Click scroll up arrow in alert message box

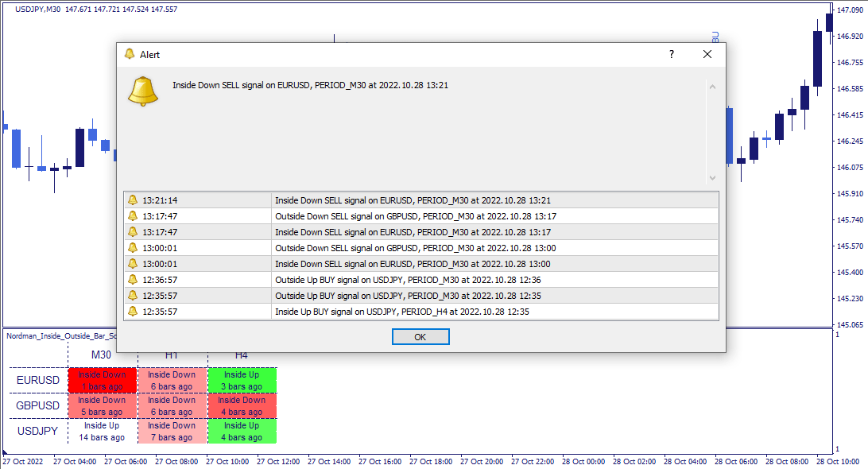712,87
